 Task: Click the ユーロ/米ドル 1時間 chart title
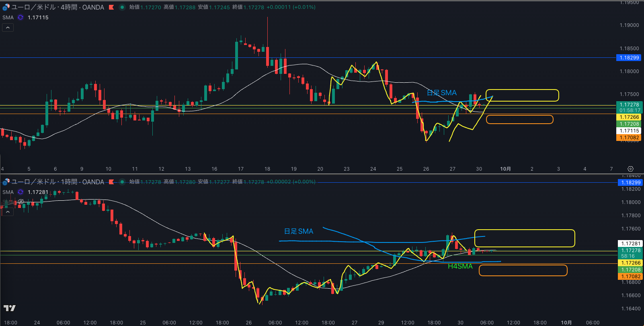[x=57, y=182]
